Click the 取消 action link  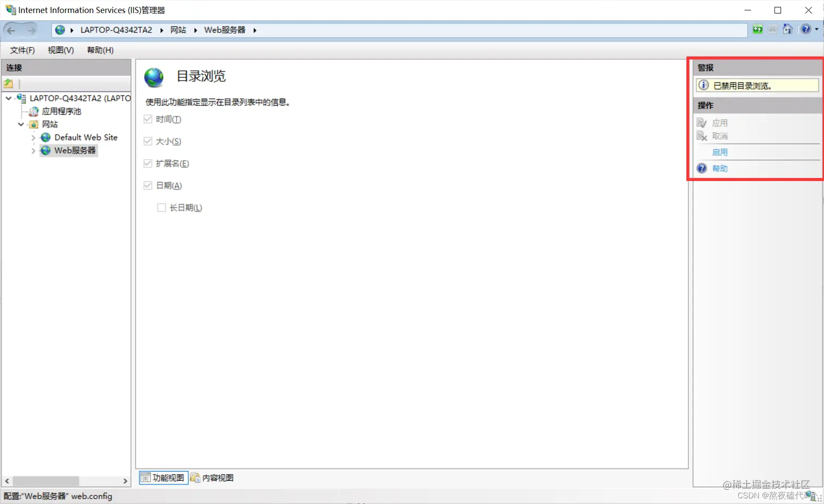(x=720, y=136)
